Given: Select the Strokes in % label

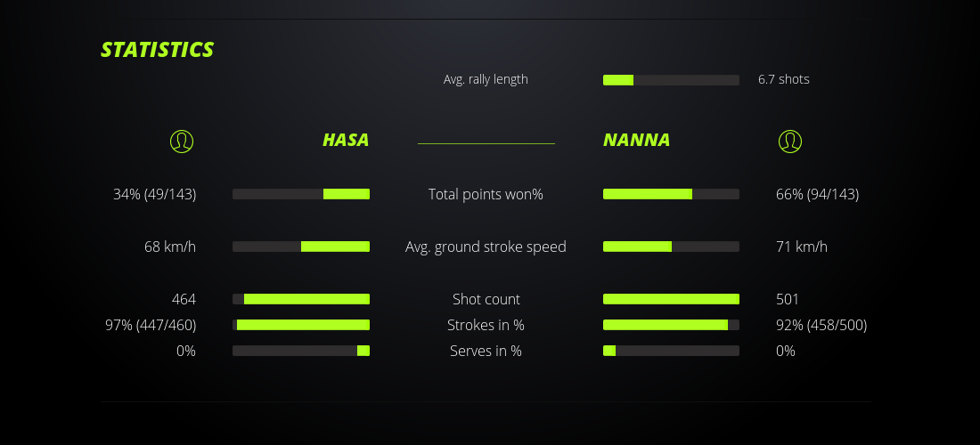Looking at the screenshot, I should pyautogui.click(x=486, y=325).
